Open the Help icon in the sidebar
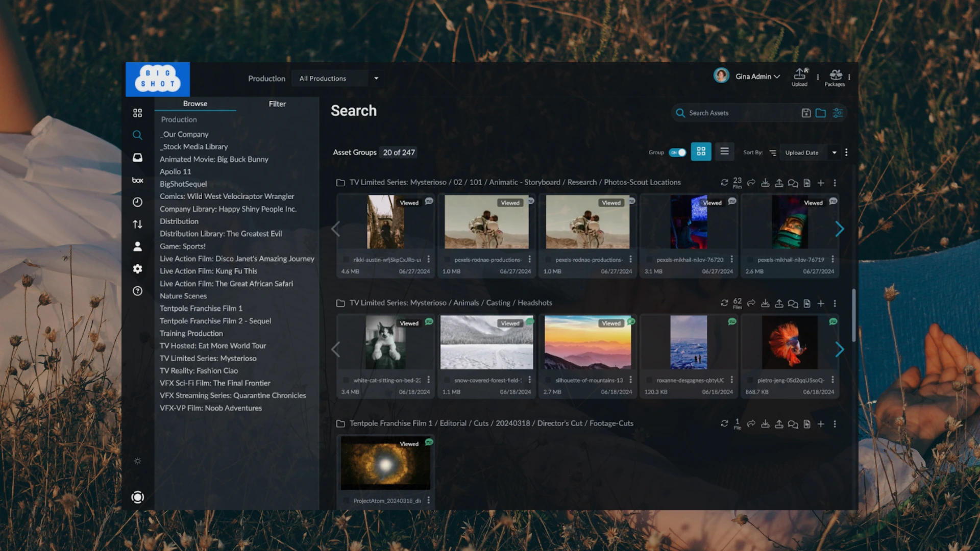980x551 pixels. 137,291
